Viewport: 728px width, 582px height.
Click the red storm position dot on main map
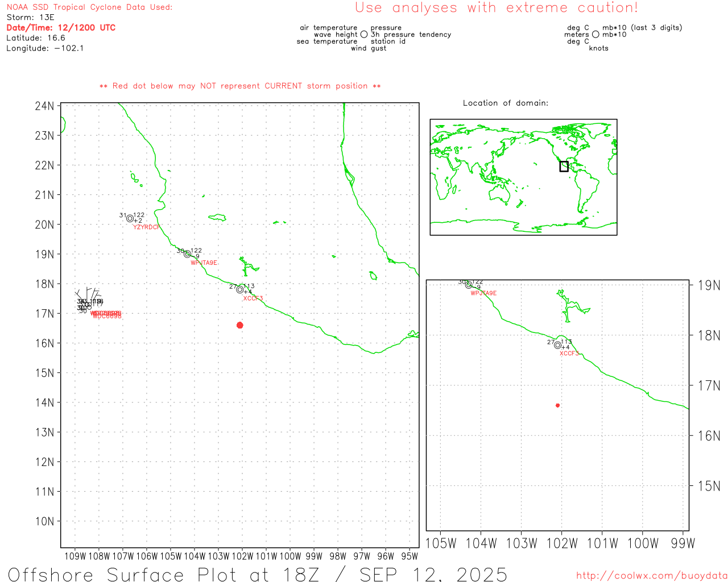click(240, 325)
